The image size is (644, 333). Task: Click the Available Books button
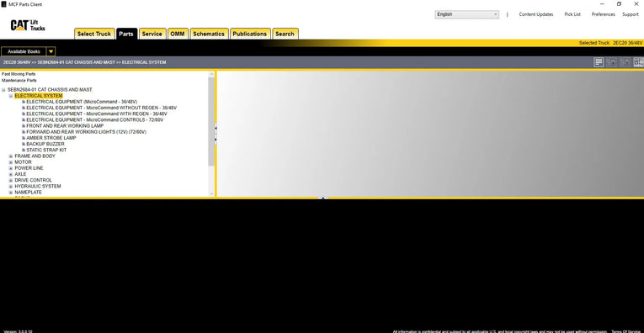(24, 51)
